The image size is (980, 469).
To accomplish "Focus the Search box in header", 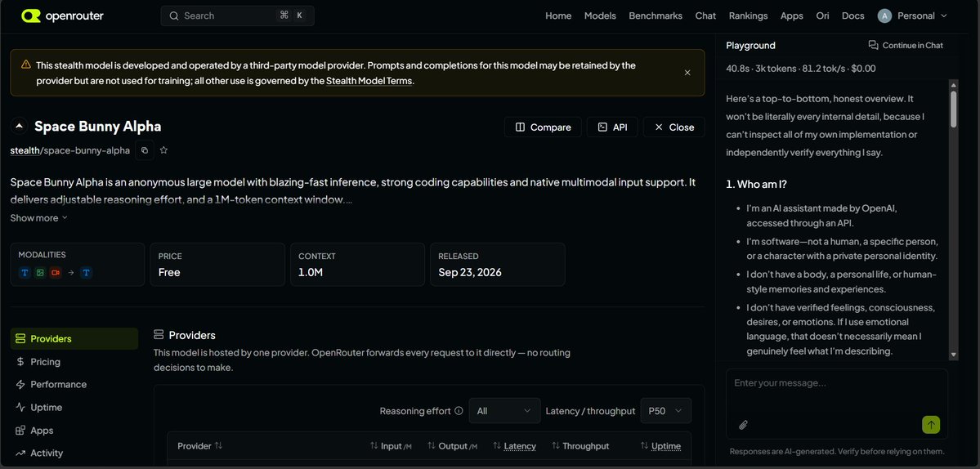I will (x=238, y=16).
